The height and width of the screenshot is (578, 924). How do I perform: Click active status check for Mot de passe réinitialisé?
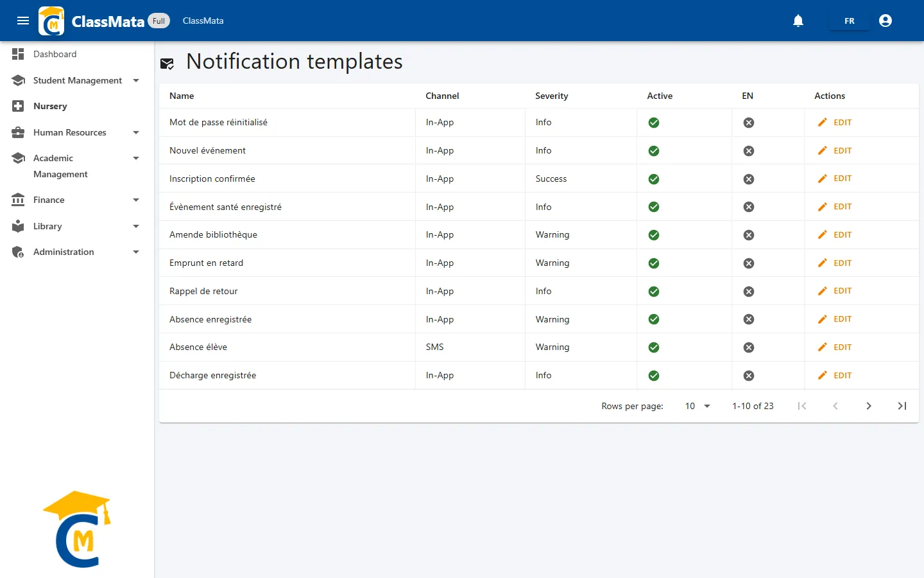coord(654,123)
